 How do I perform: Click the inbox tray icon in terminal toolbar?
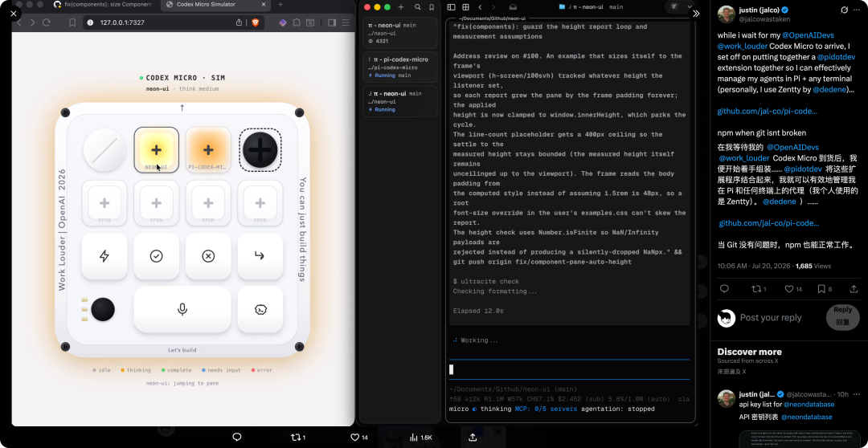513,7
